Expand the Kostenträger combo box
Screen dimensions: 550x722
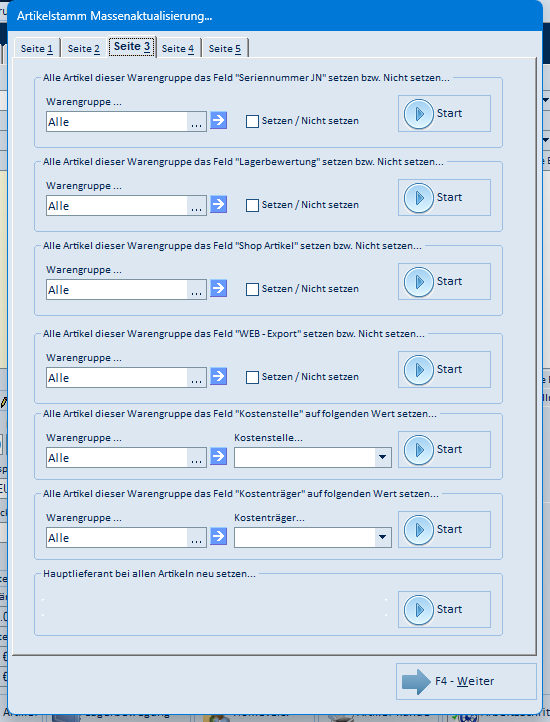[382, 538]
